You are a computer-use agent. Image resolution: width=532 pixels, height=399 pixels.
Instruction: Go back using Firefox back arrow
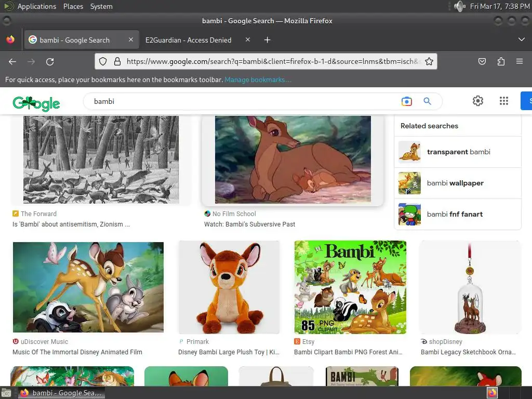12,61
